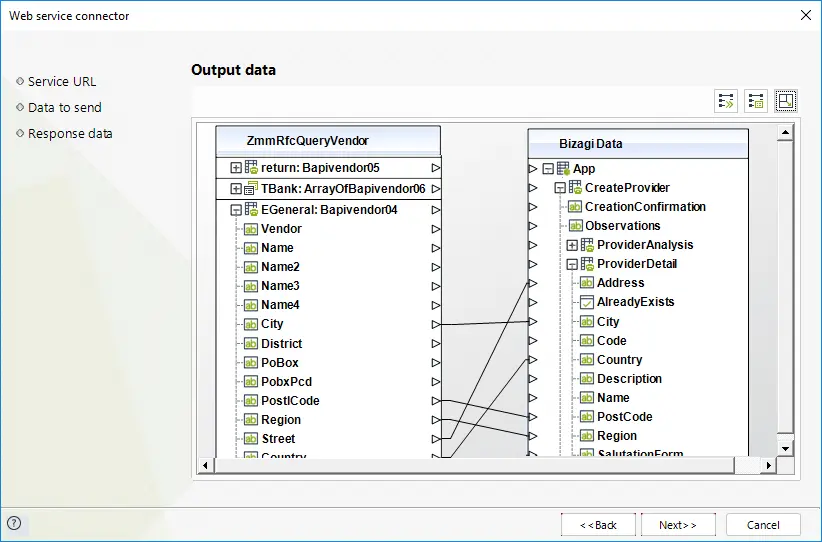Click the vertical scrollbar up arrow
This screenshot has width=822, height=542.
[x=785, y=132]
